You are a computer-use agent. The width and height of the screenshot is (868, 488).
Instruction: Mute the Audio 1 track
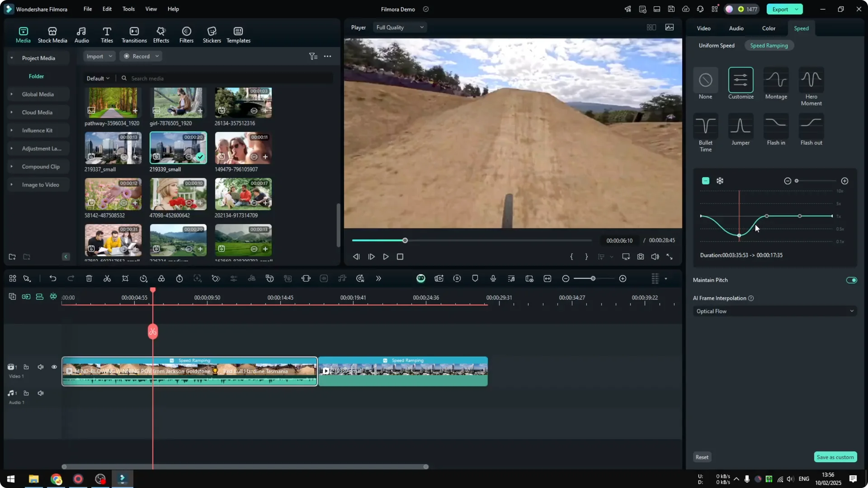(40, 393)
